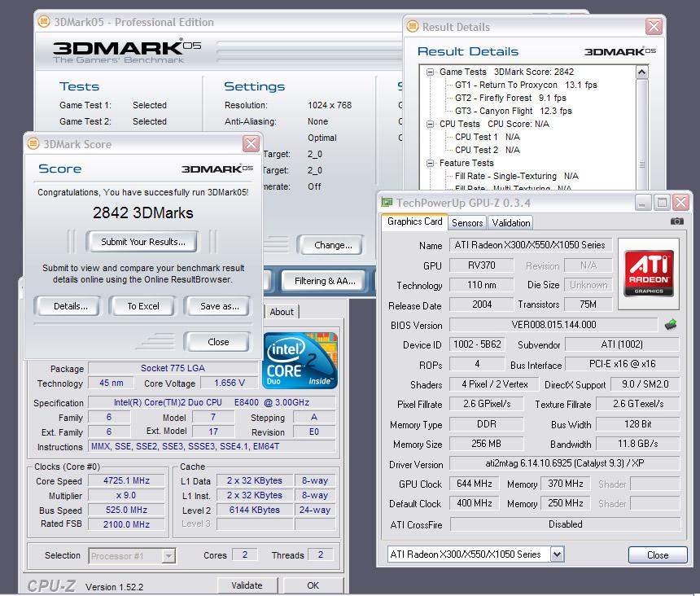Click the Instructions MMX, SSE list field
The height and width of the screenshot is (596, 700).
[212, 446]
